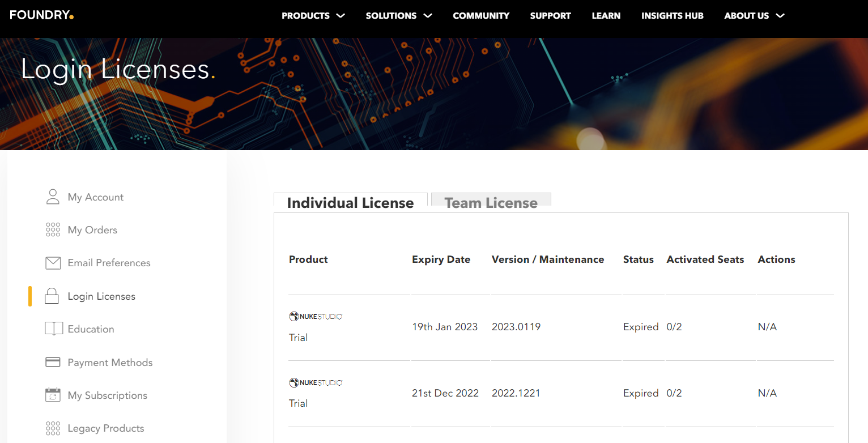Click activated seats 0/2 in 2023.0119 row
Screen dimensions: 868x443
click(x=674, y=327)
